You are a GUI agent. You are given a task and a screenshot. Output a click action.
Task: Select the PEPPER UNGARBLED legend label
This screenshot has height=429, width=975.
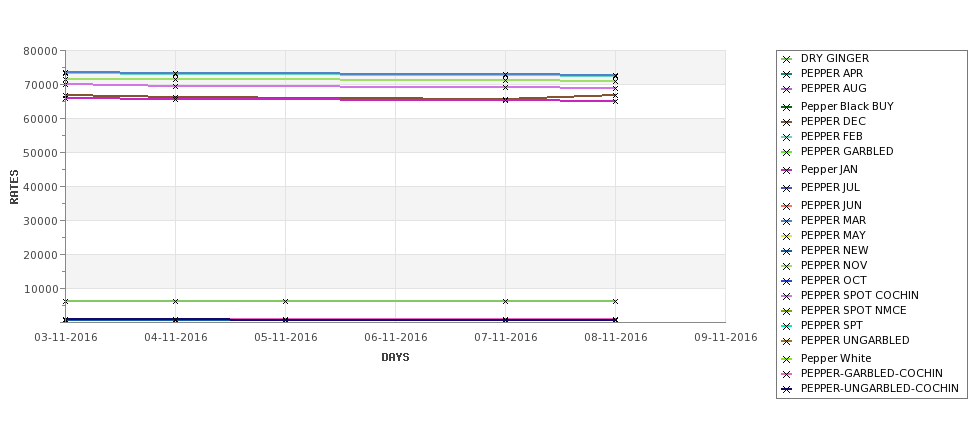[x=855, y=340]
